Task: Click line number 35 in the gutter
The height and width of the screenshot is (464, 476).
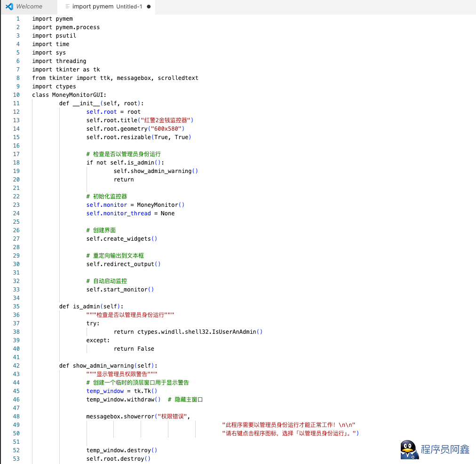Action: point(16,307)
